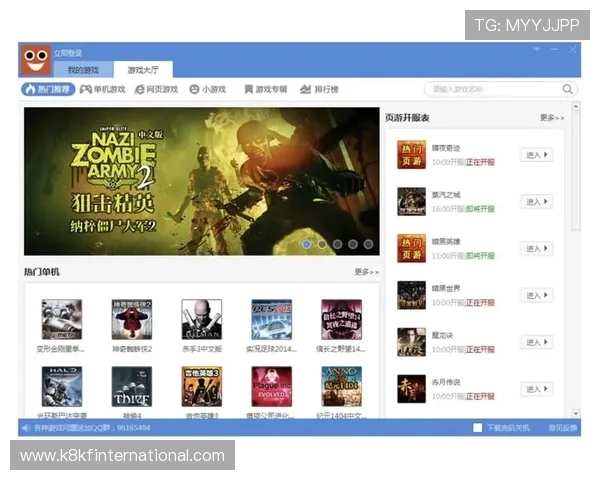Click the 11:00开服 即将开服 status text
Image resolution: width=600 pixels, height=480 pixels.
pos(463,256)
